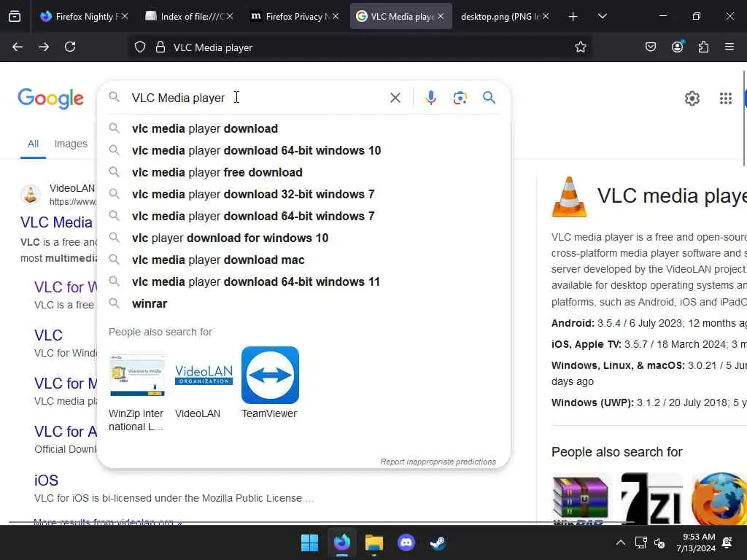Click 'Report inappropriate predictions' link

[x=438, y=462]
